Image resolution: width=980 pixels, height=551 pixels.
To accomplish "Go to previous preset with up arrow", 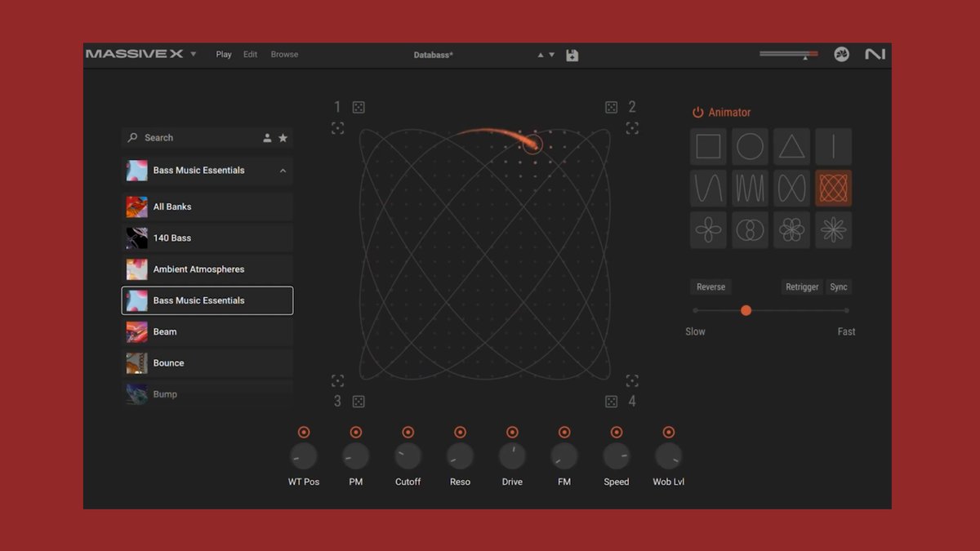I will (540, 56).
